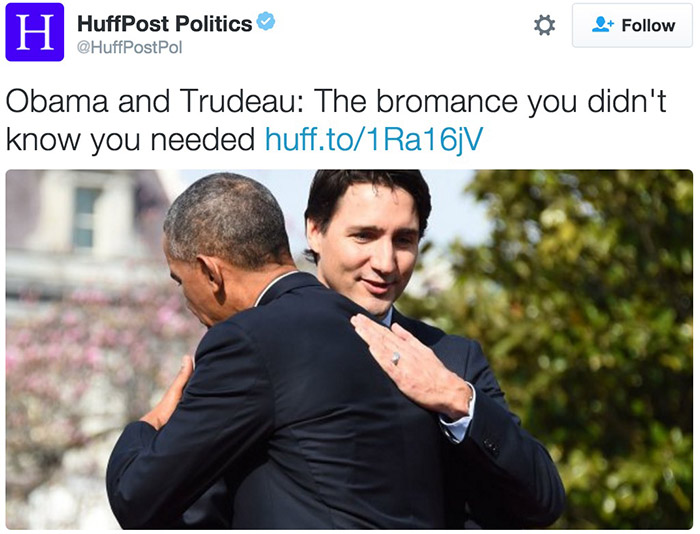700x534 pixels.
Task: Click the HuffPost purple H avatar
Action: (x=35, y=32)
